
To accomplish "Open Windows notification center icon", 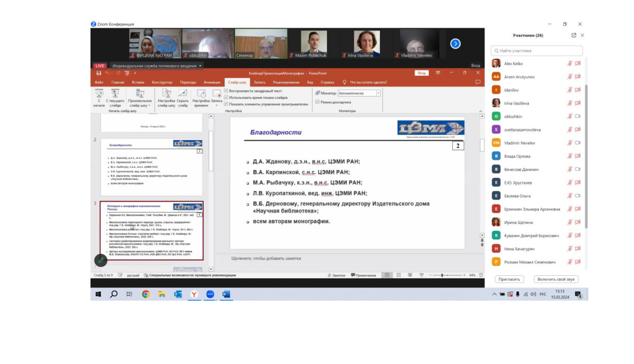I will pyautogui.click(x=578, y=295).
